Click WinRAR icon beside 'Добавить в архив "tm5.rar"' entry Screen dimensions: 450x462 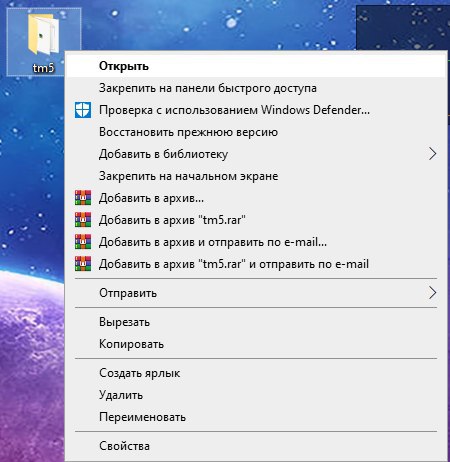coord(83,220)
